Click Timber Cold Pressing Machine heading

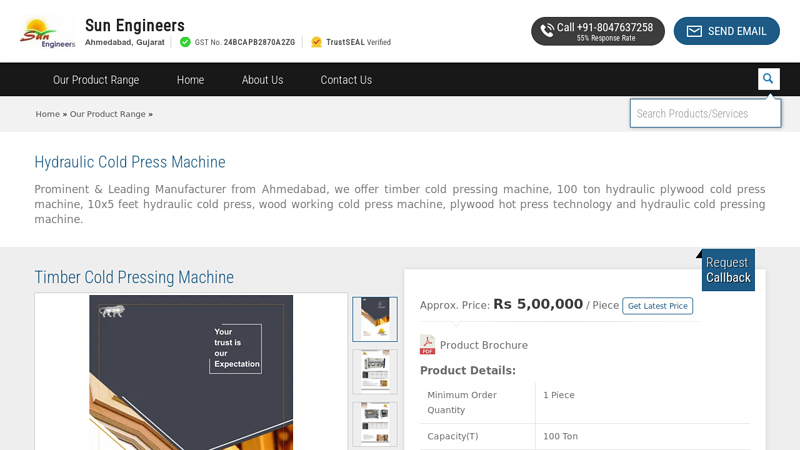134,277
